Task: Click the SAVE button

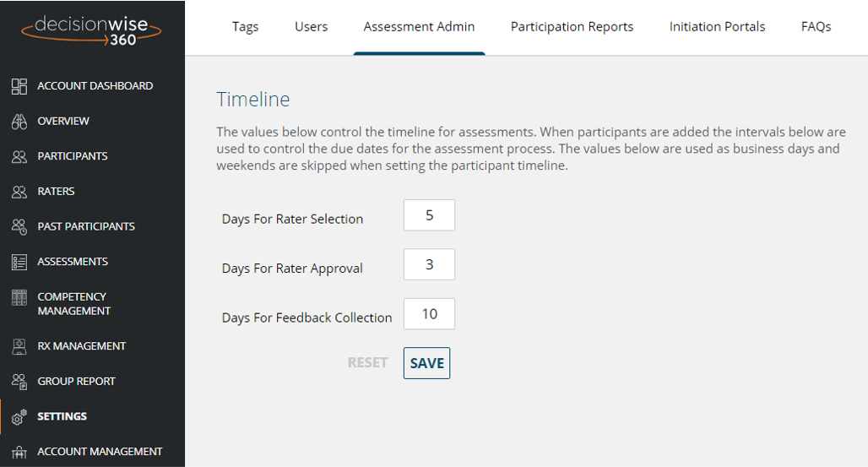Action: 426,363
